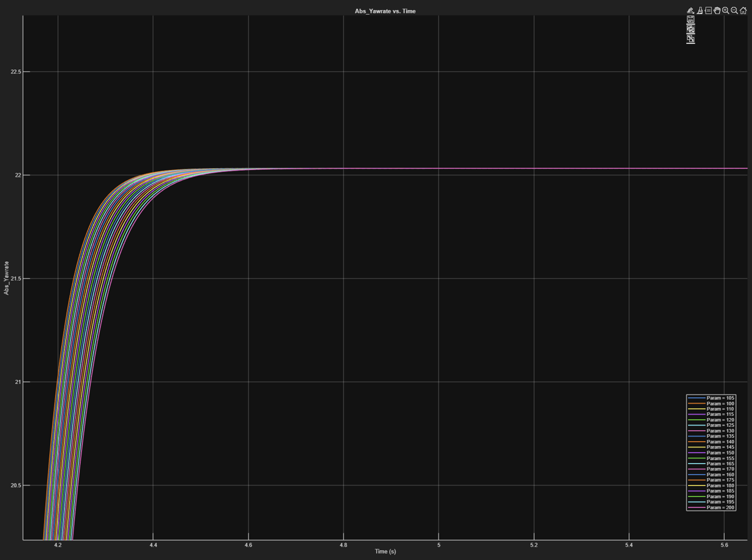Click legend entry Param = 200
This screenshot has width=752, height=560.
(711, 508)
